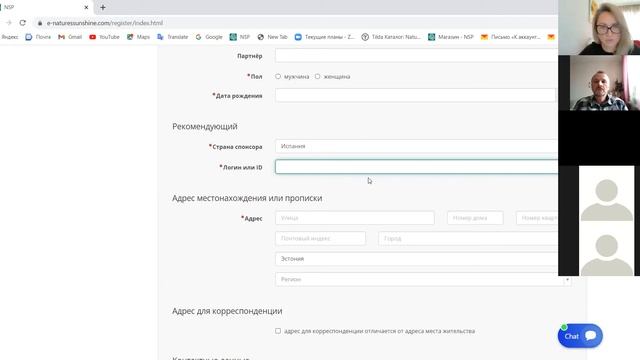640x360 pixels.
Task: Click the Адрес местонахождения или прописки heading
Action: (x=247, y=198)
